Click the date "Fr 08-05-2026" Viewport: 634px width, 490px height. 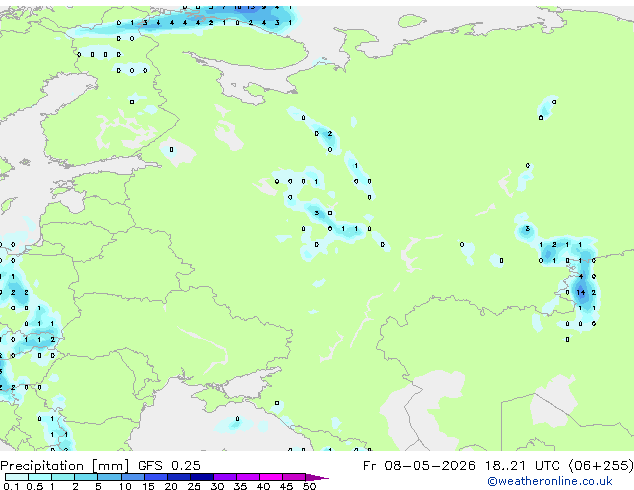419,466
